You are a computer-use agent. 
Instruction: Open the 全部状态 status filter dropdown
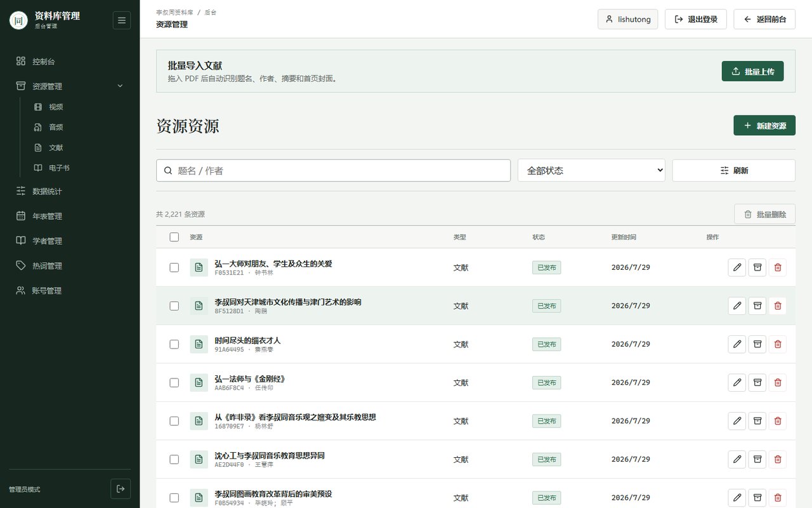coord(591,170)
